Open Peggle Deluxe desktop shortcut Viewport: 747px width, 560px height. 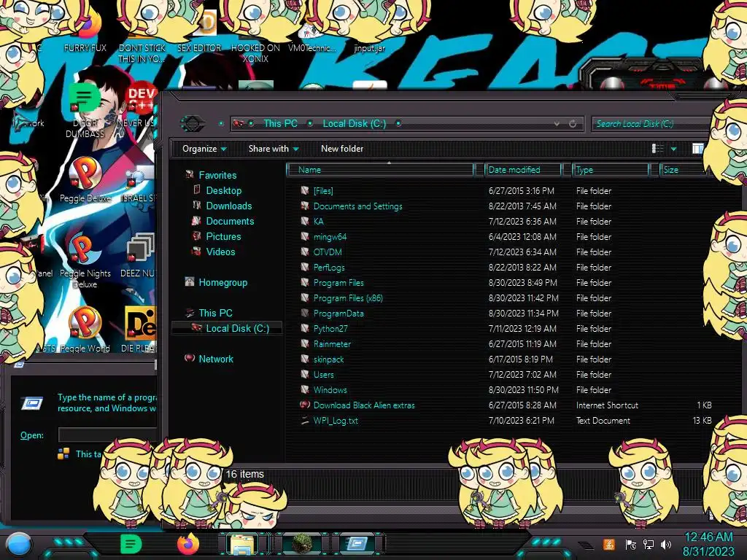pos(85,180)
